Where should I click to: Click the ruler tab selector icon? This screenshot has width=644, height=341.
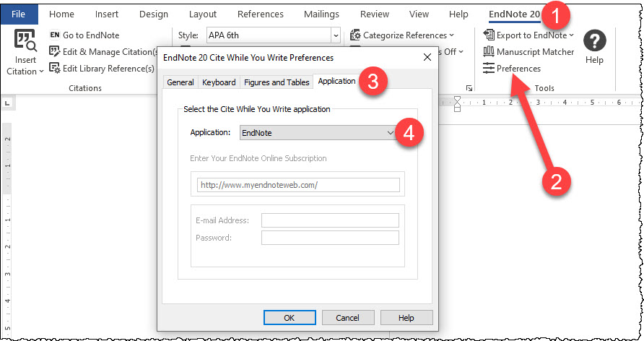[7, 104]
